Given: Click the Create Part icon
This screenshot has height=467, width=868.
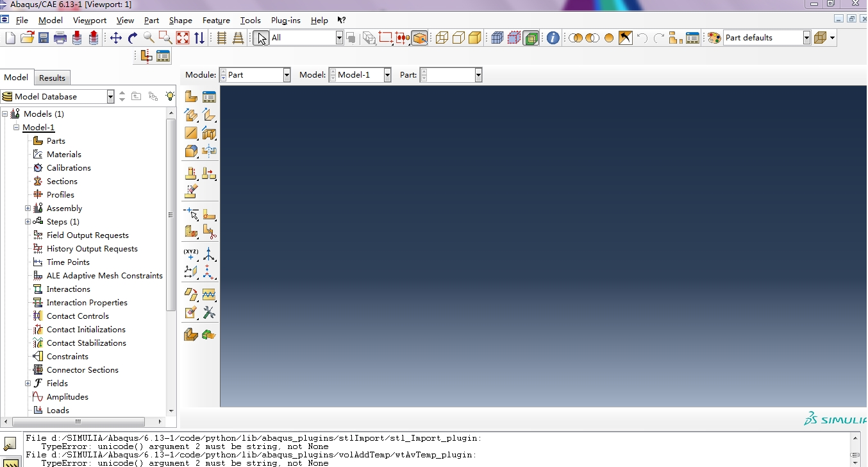Looking at the screenshot, I should 191,97.
